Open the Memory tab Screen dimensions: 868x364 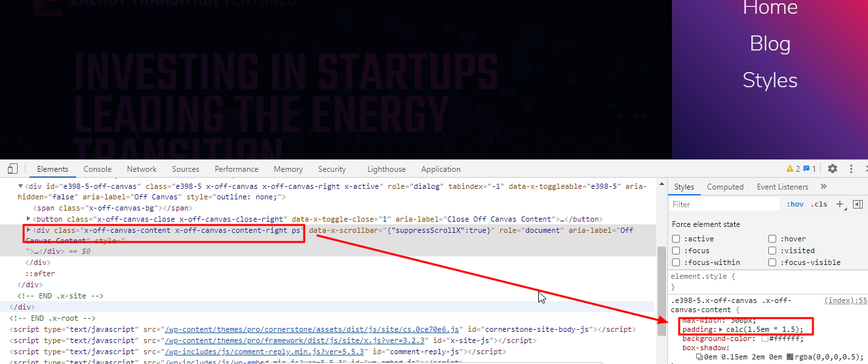[288, 169]
